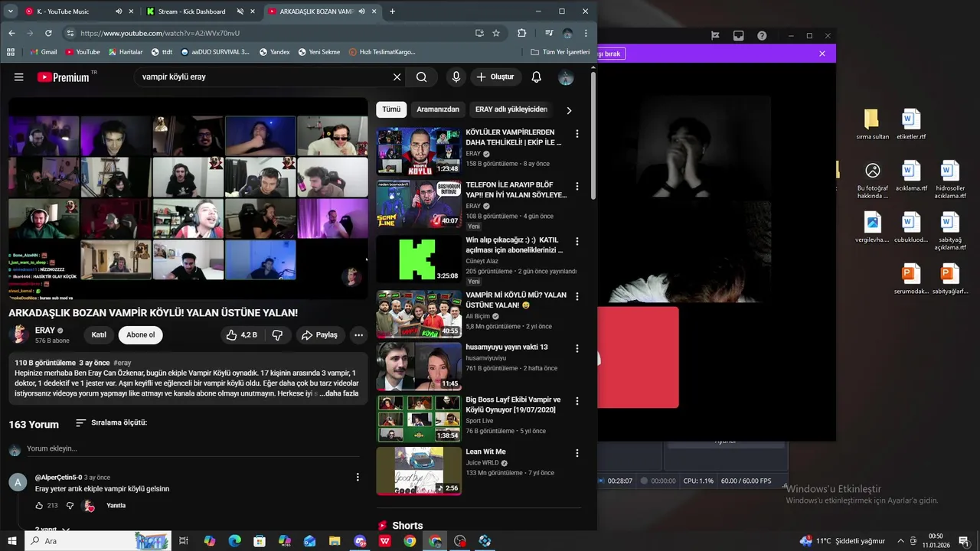Viewport: 980px width, 551px height.
Task: Select the Tümü filter chip
Action: 391,109
